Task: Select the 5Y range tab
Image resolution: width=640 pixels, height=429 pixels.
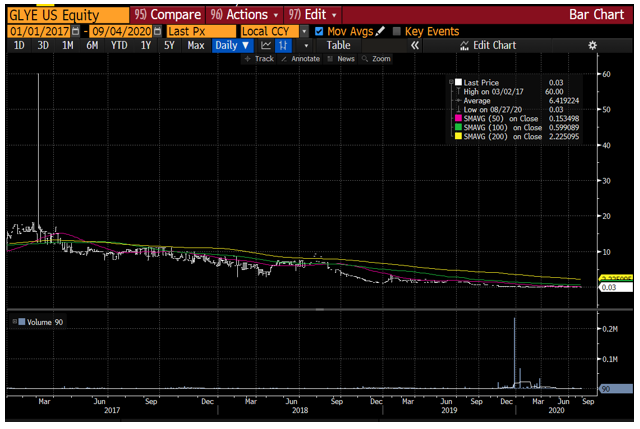Action: tap(169, 45)
